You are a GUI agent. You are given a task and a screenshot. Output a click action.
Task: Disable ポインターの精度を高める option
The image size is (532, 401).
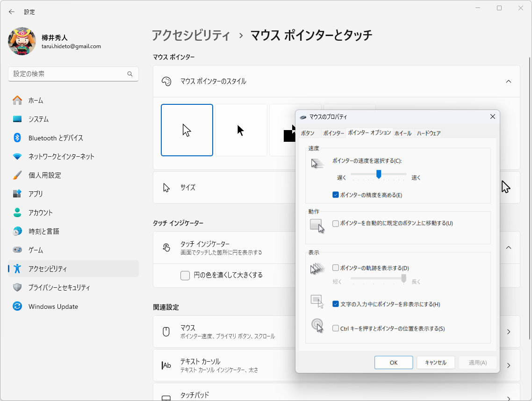click(336, 195)
